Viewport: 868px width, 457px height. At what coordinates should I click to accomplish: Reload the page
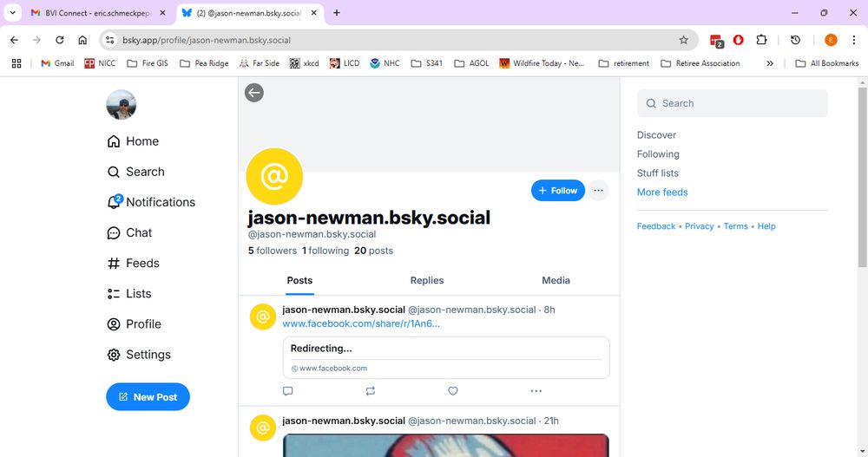(59, 40)
